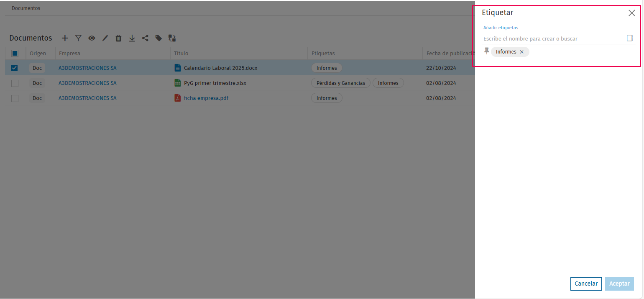This screenshot has height=299, width=644.
Task: Add a new document with the plus icon
Action: click(65, 38)
